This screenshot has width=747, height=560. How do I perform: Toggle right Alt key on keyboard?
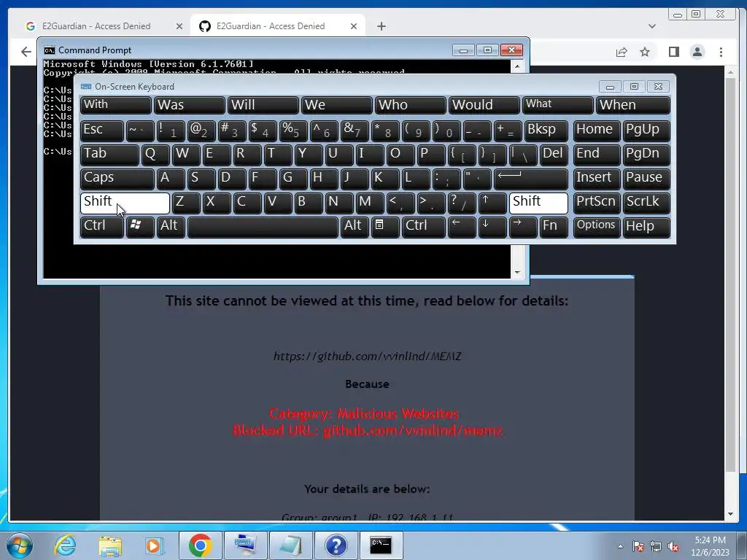click(x=355, y=227)
